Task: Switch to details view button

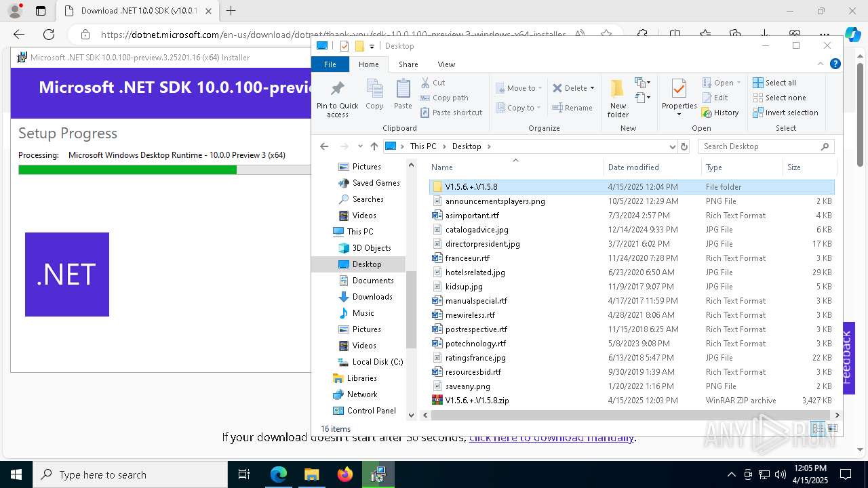Action: (x=818, y=428)
